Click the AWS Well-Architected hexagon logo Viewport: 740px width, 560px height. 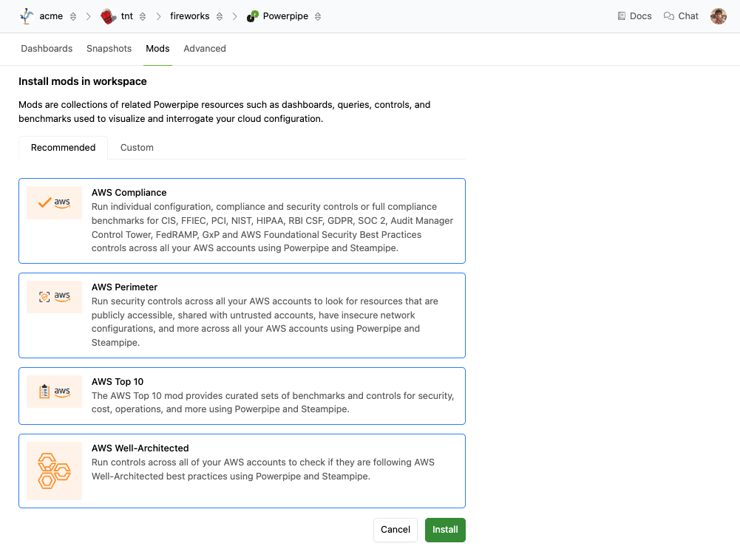click(54, 471)
